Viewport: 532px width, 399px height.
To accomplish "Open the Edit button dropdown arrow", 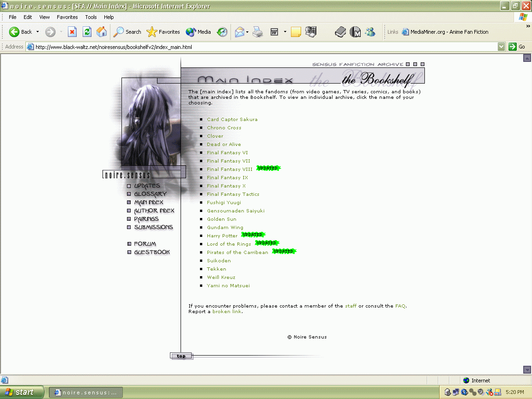I will 285,32.
